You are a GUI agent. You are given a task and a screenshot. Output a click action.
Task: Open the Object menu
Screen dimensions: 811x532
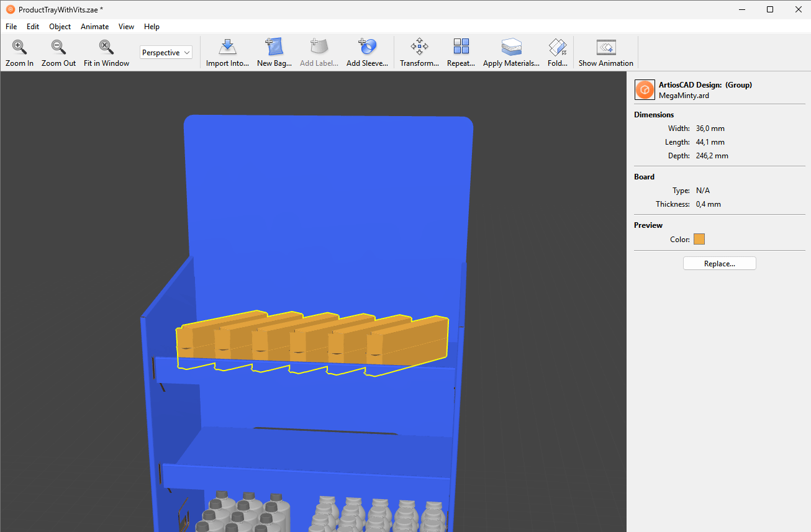pyautogui.click(x=60, y=27)
